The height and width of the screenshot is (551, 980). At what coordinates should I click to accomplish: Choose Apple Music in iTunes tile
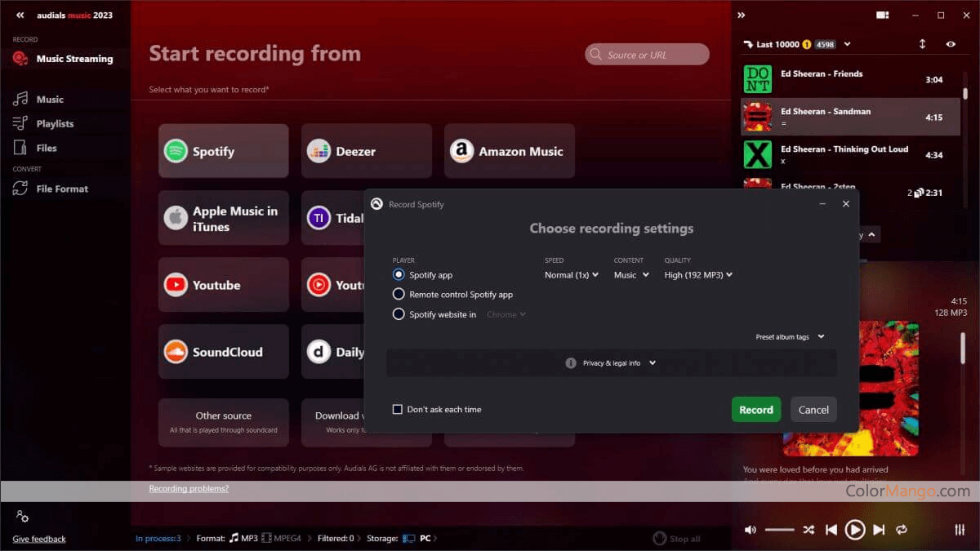(x=224, y=218)
